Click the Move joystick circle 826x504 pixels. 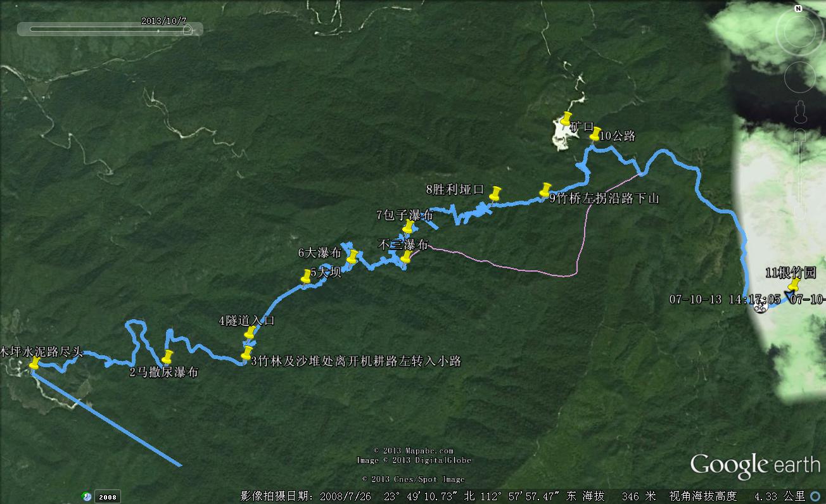pyautogui.click(x=801, y=77)
